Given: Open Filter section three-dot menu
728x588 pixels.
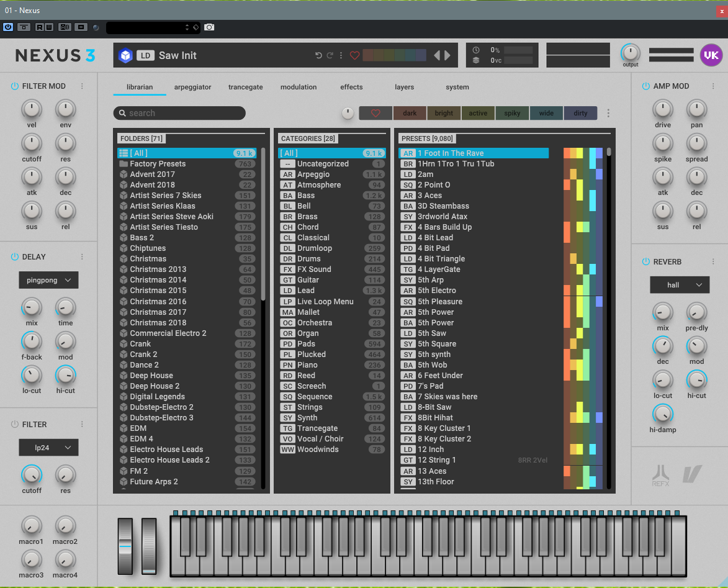Looking at the screenshot, I should (x=82, y=424).
